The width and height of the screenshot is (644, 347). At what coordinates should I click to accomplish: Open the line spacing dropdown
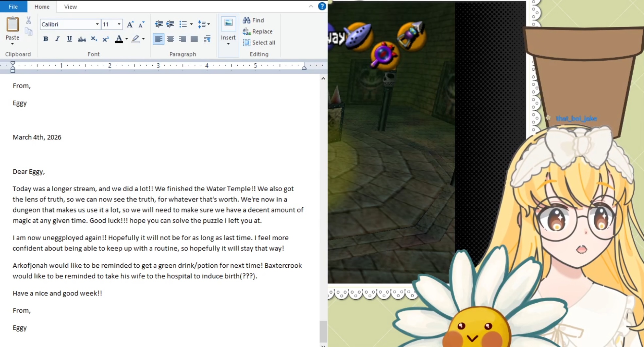coord(204,24)
